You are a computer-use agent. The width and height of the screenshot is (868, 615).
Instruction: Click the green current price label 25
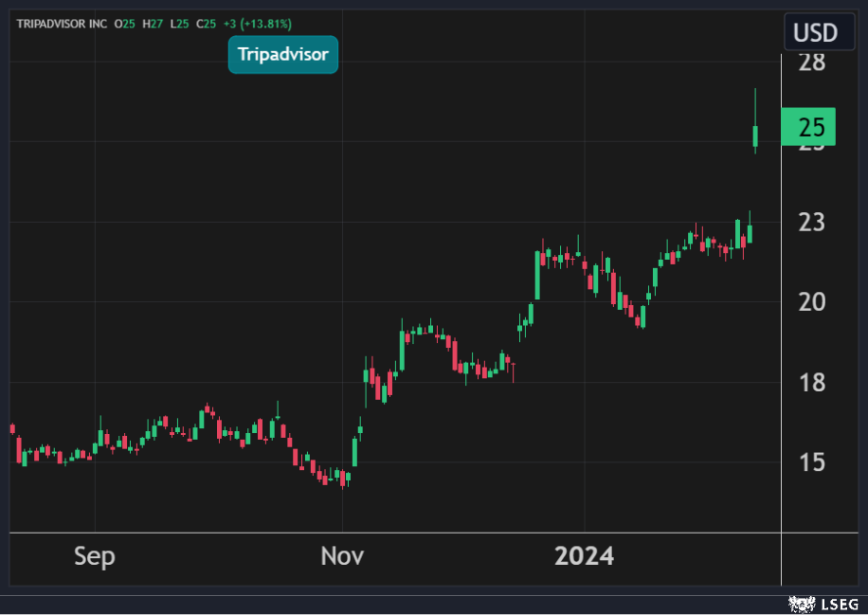point(808,127)
